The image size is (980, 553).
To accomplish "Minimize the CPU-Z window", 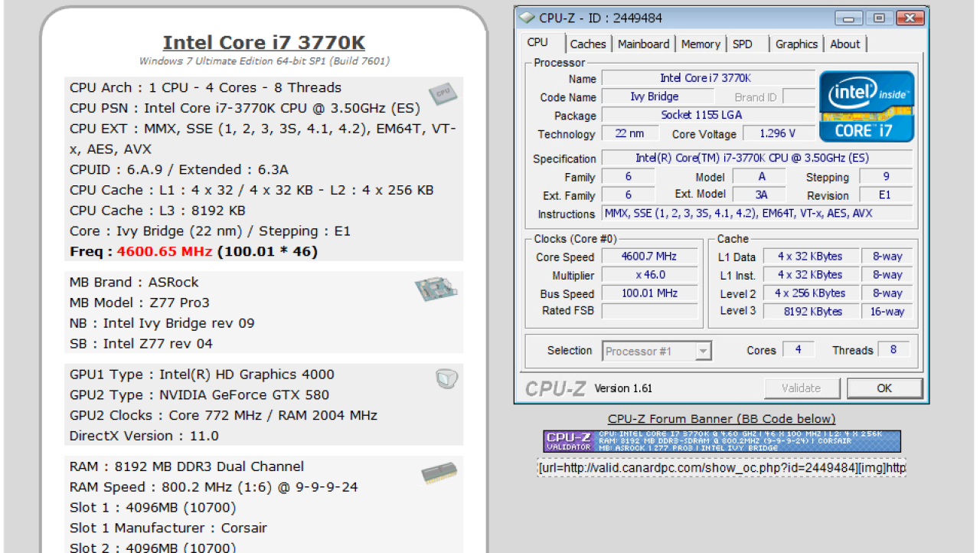I will click(850, 18).
